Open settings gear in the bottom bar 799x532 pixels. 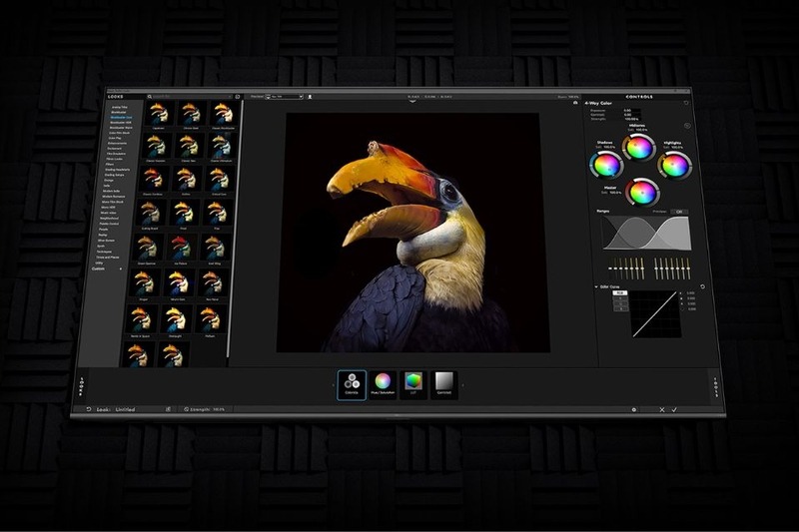[x=633, y=409]
